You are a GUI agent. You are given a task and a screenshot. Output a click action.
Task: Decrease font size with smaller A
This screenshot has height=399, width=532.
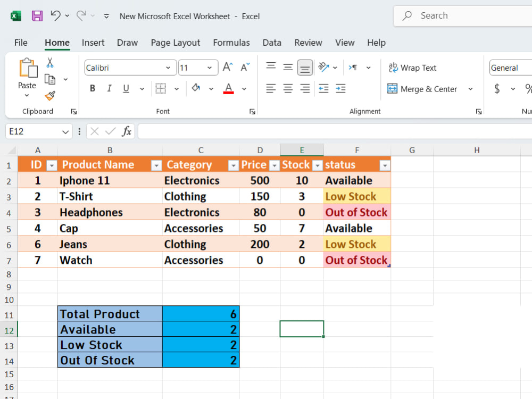pyautogui.click(x=245, y=67)
